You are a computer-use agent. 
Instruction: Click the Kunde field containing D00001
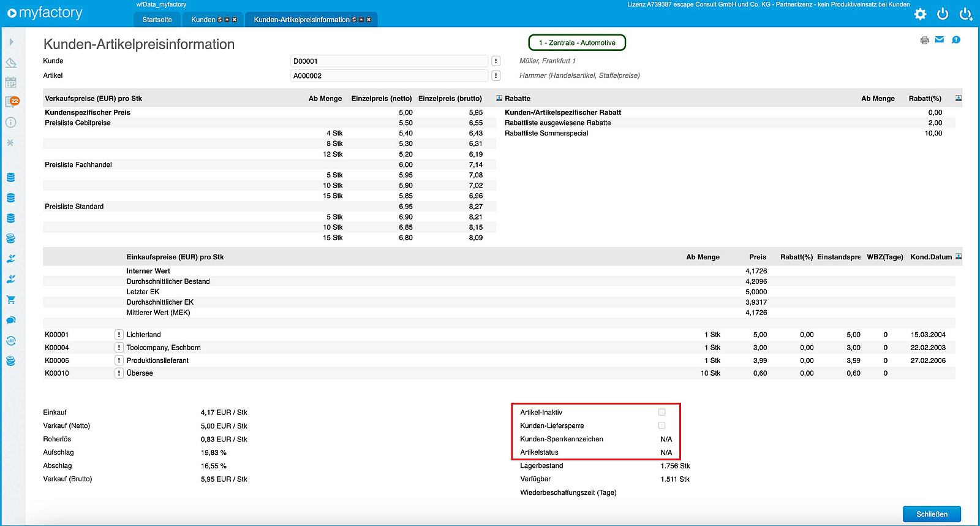pos(389,61)
